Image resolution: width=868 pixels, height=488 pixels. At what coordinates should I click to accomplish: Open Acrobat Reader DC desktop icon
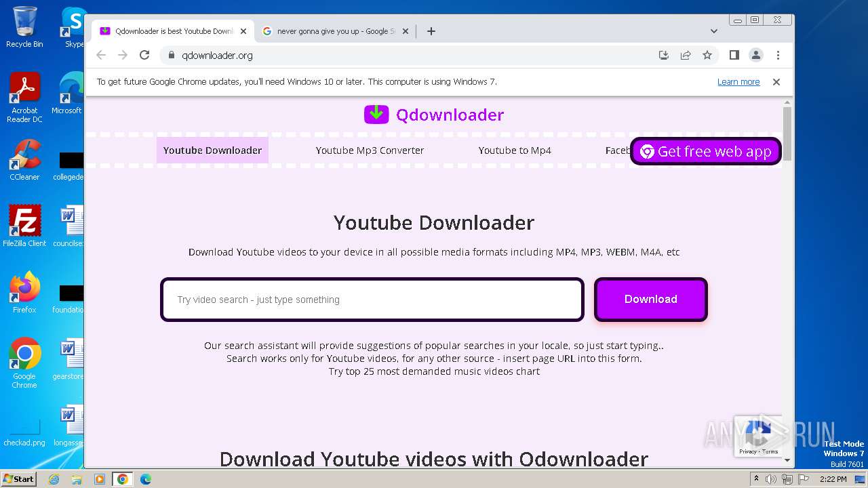24,98
